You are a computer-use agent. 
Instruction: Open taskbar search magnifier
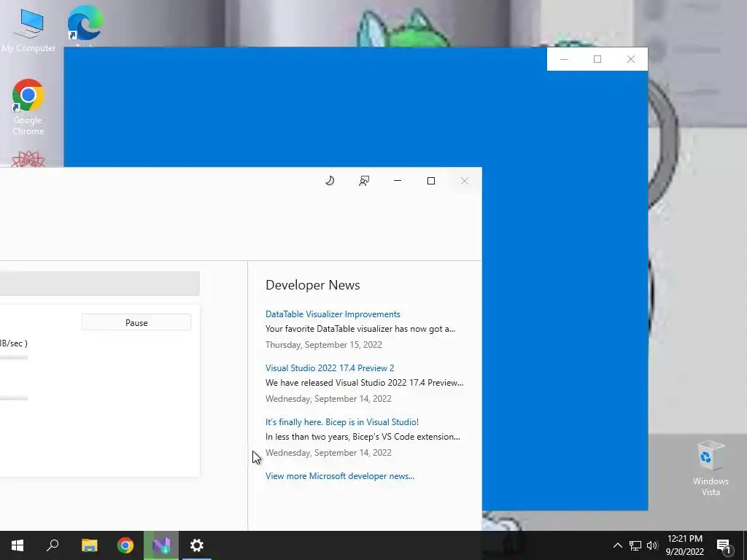point(53,545)
